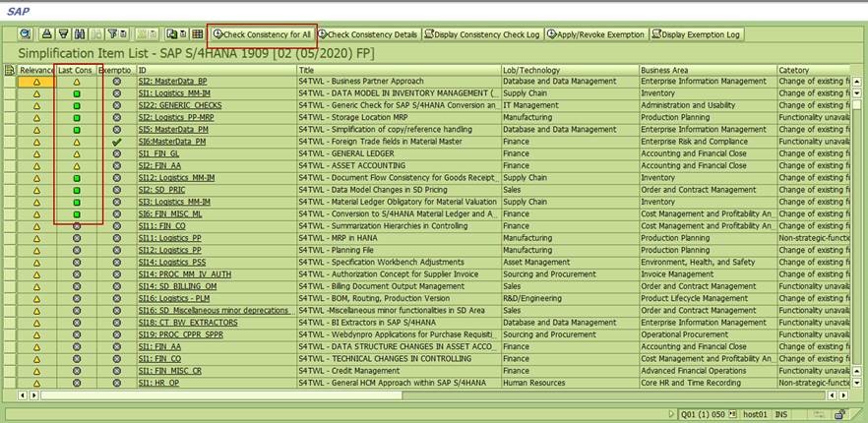Open system info selector next to Q01 (1) 050
868x423 pixels.
[733, 413]
